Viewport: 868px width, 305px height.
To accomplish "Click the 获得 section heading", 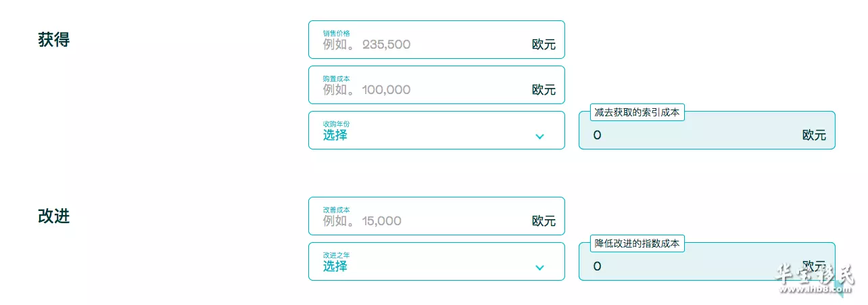I will click(54, 40).
